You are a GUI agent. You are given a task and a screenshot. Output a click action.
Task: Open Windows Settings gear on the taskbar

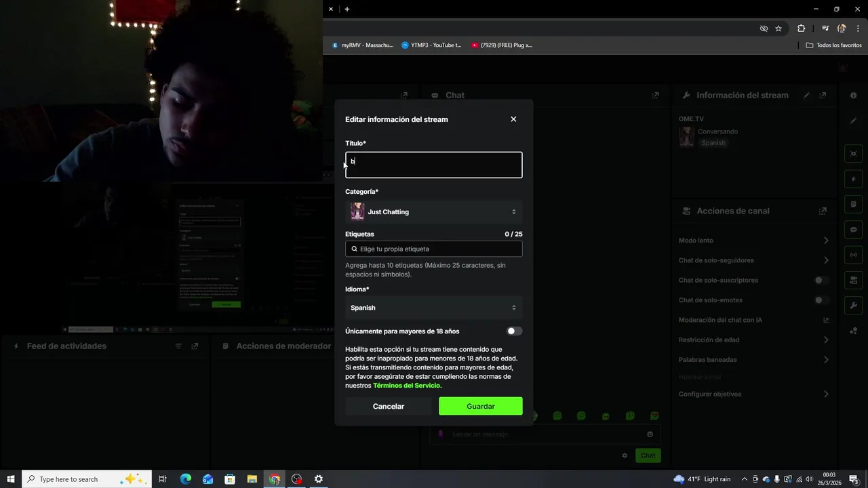[x=319, y=479]
